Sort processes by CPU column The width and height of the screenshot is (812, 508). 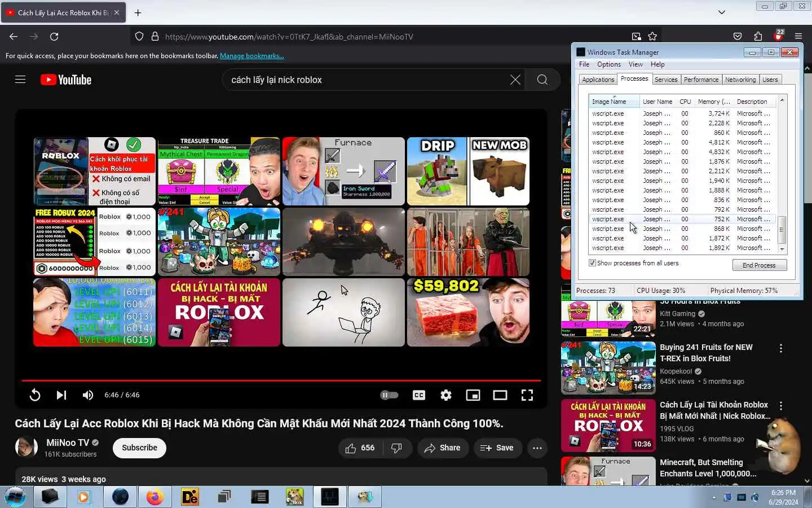click(x=685, y=102)
